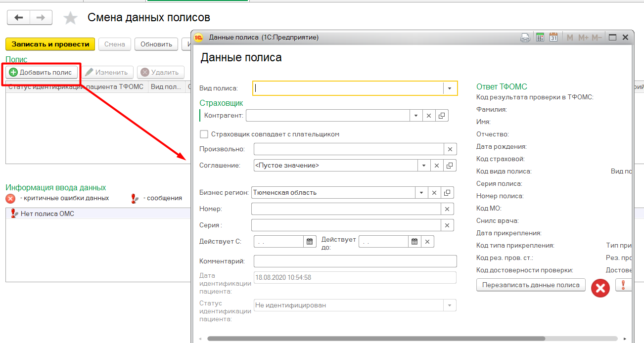Click the save link icon in title bar

pyautogui.click(x=525, y=38)
